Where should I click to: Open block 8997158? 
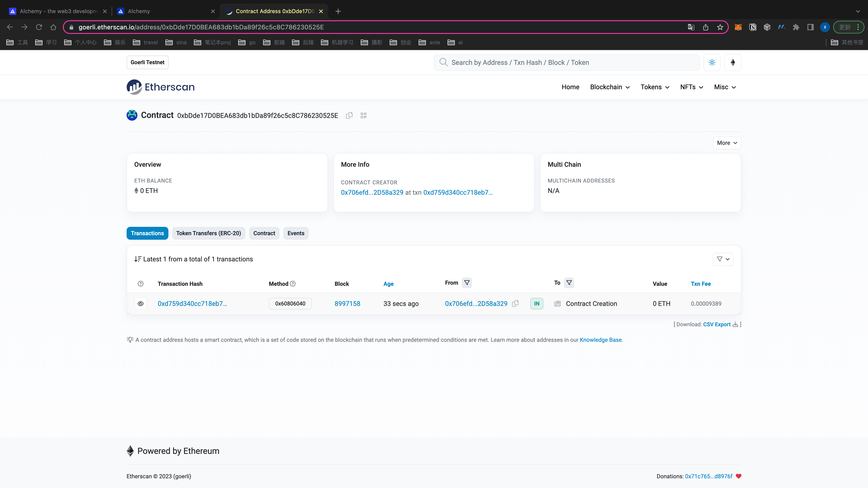point(347,303)
